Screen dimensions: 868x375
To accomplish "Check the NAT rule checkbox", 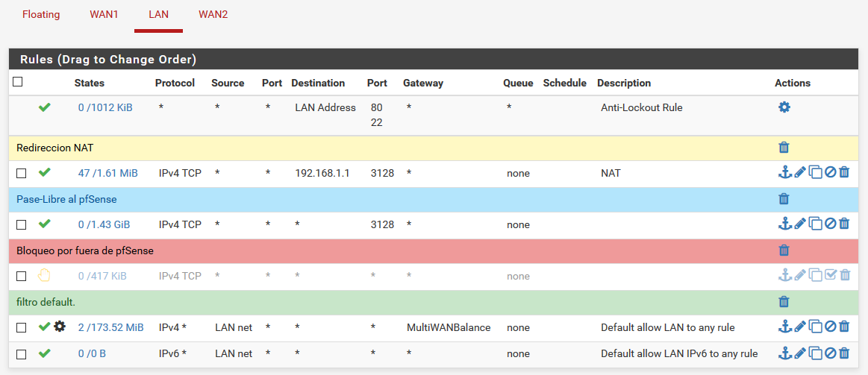I will (x=22, y=173).
